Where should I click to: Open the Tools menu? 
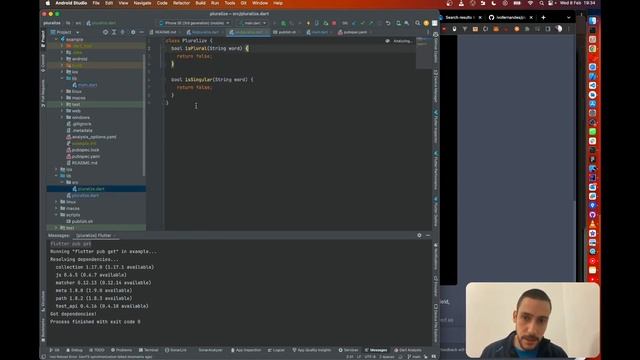[230, 3]
